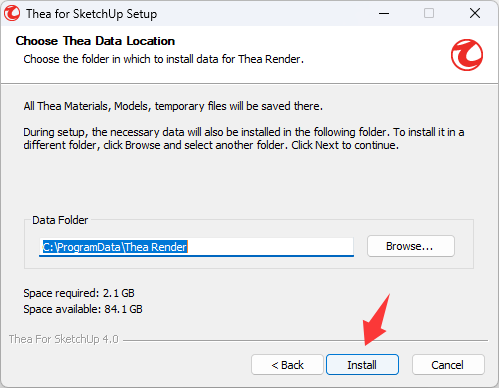Click the "Space available: 84.1 GB" text
This screenshot has height=388, width=499.
[x=83, y=309]
